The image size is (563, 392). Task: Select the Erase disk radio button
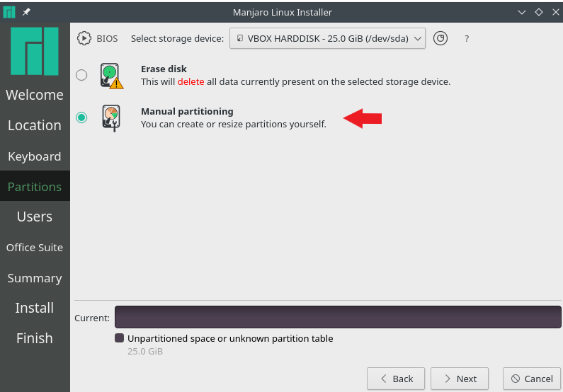(x=81, y=75)
